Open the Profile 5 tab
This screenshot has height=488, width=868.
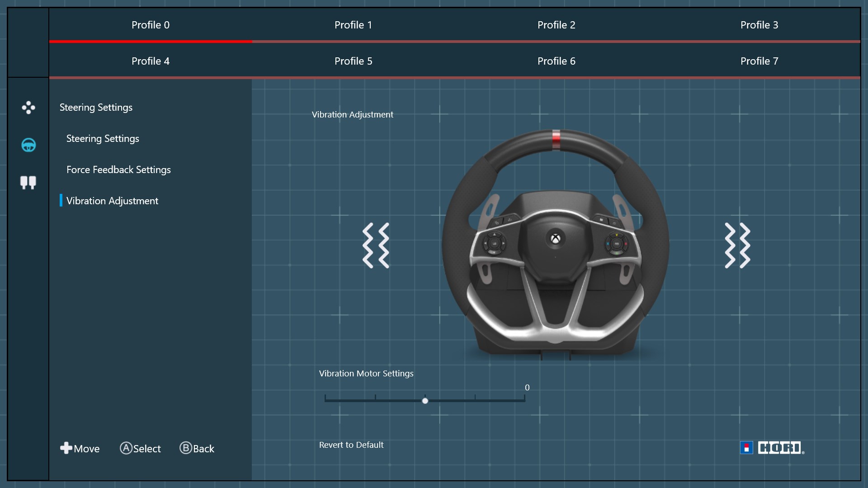tap(353, 61)
